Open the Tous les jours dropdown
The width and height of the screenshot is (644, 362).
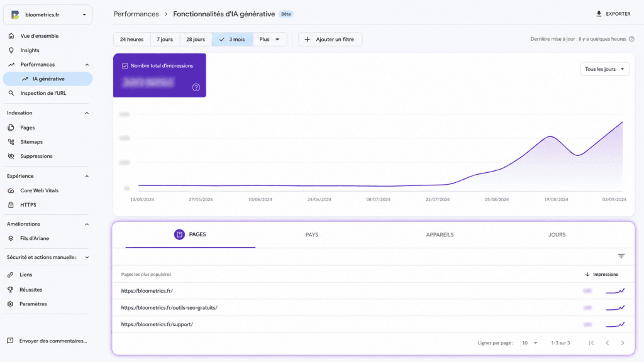click(x=604, y=69)
